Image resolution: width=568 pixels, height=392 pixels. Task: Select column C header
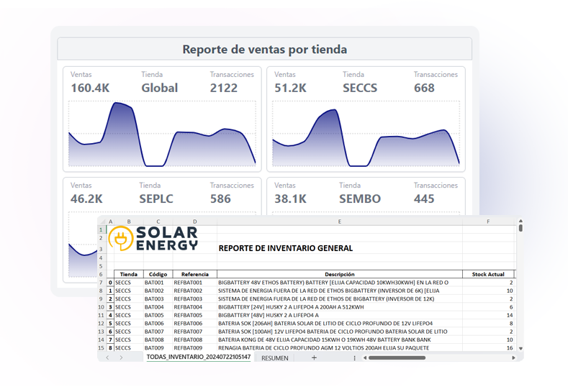(x=158, y=222)
